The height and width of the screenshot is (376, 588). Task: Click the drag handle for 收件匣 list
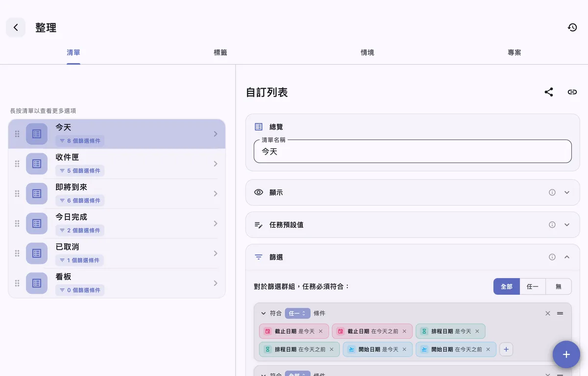[x=17, y=164]
